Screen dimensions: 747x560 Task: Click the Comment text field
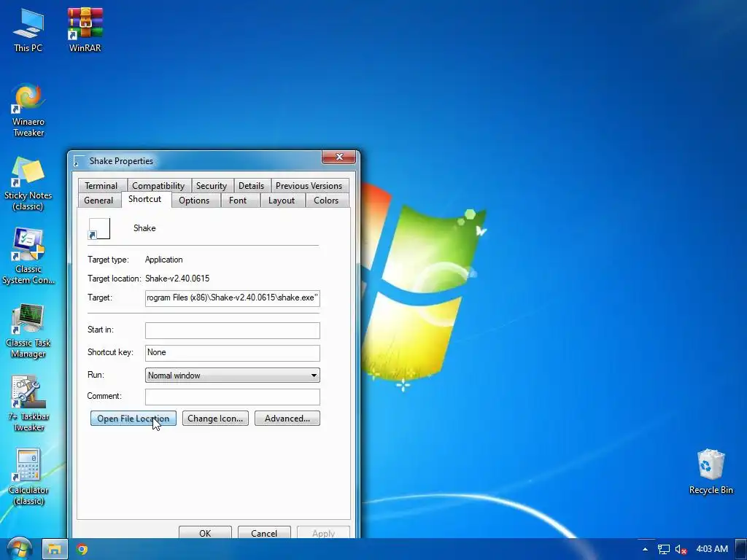coord(233,397)
